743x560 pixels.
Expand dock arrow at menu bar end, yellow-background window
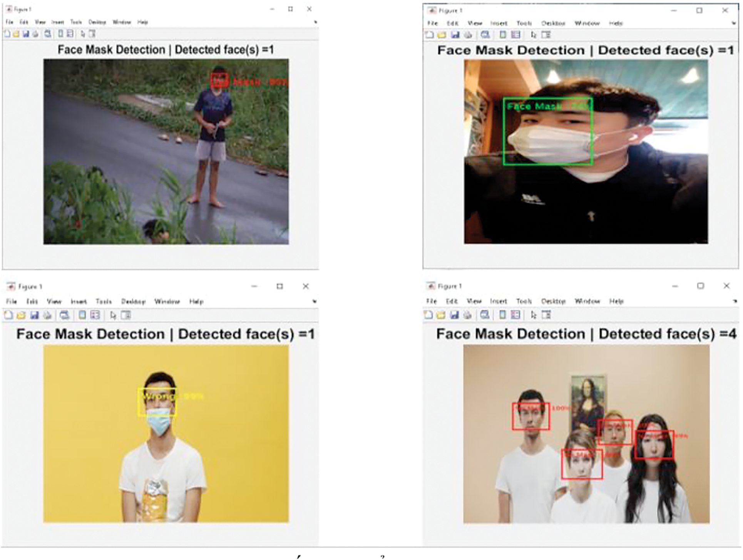pos(315,302)
